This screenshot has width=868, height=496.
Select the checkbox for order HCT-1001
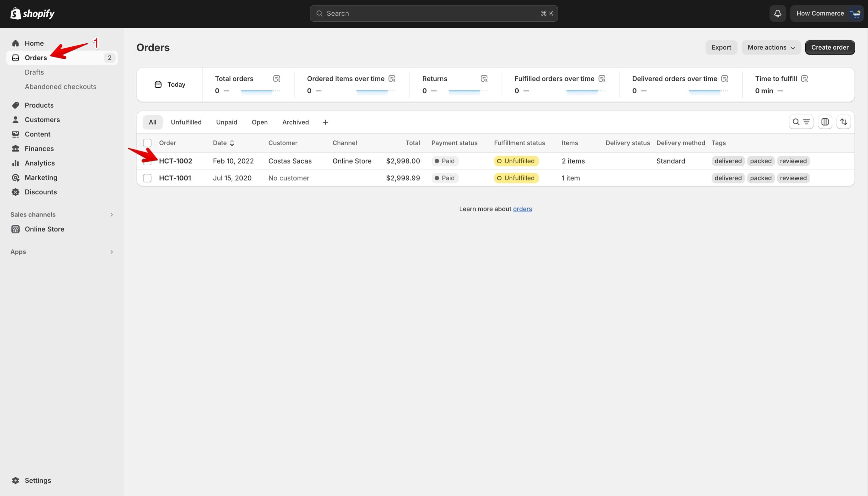click(147, 178)
